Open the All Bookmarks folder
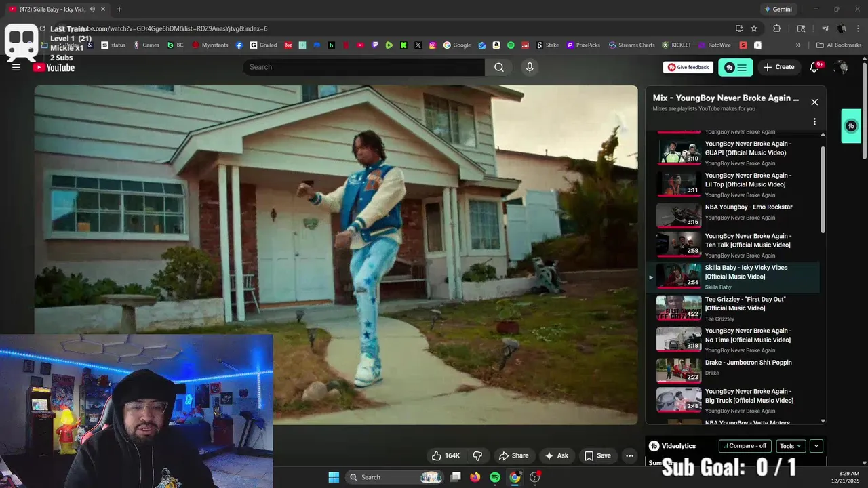Screen dimensions: 868x488 click(839, 45)
